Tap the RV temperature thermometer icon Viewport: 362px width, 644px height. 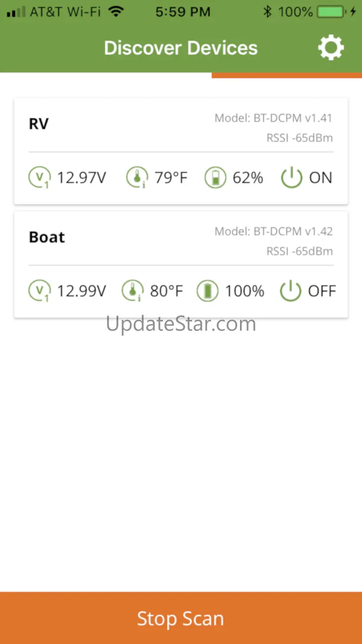click(x=136, y=177)
